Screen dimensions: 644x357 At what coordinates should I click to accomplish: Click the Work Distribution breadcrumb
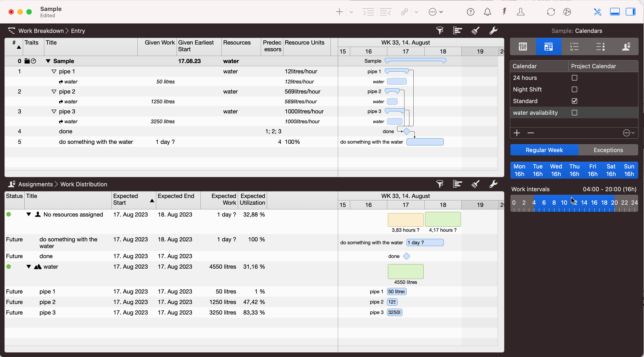pos(84,184)
